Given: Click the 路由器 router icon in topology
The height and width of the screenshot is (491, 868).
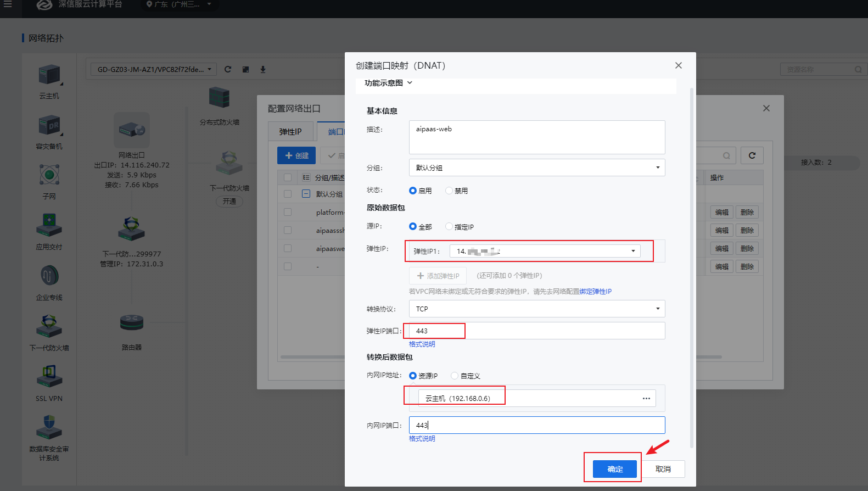Looking at the screenshot, I should [132, 323].
